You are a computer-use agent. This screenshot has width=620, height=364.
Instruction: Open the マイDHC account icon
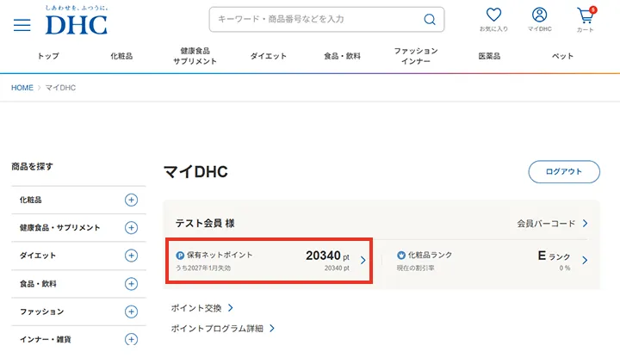click(539, 15)
